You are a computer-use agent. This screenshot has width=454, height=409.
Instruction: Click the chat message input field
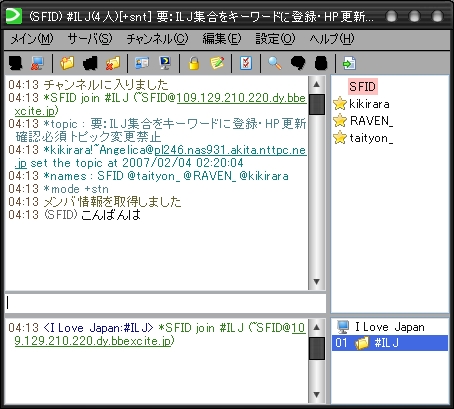[165, 303]
